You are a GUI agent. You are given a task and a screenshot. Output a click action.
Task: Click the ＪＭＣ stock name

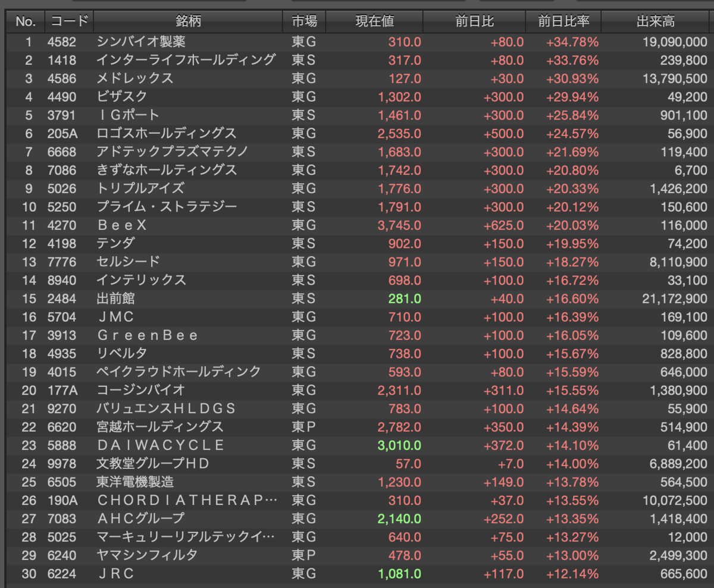coord(115,317)
